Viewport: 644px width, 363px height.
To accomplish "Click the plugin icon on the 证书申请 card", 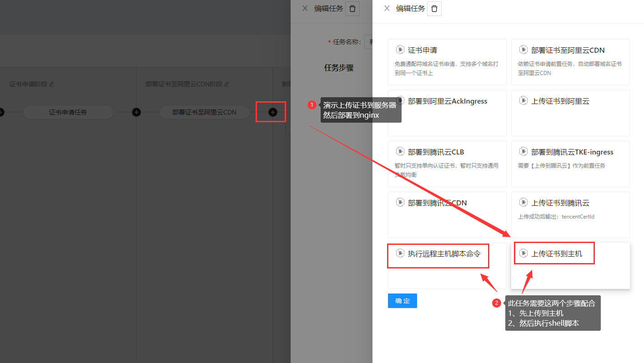I will pyautogui.click(x=400, y=50).
